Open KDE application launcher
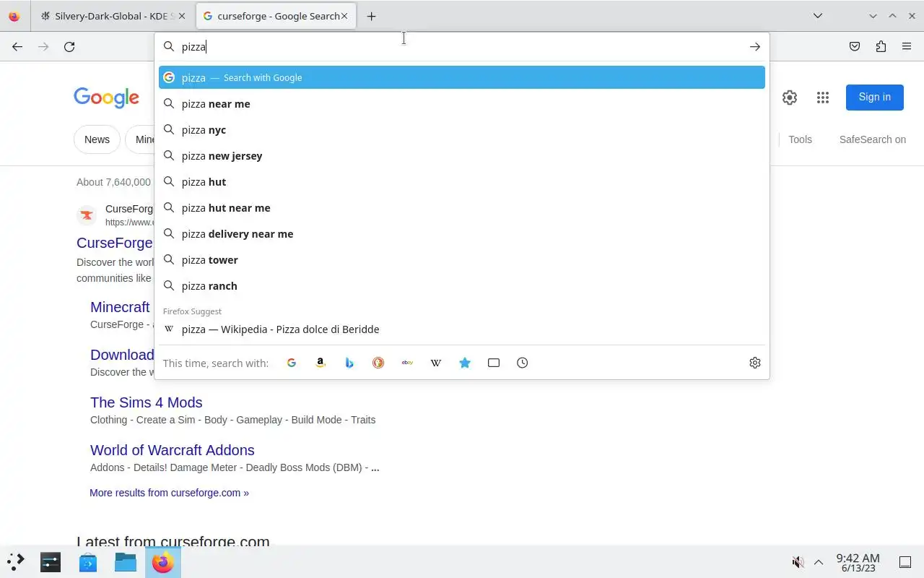Screen dimensions: 924x578 16,561
